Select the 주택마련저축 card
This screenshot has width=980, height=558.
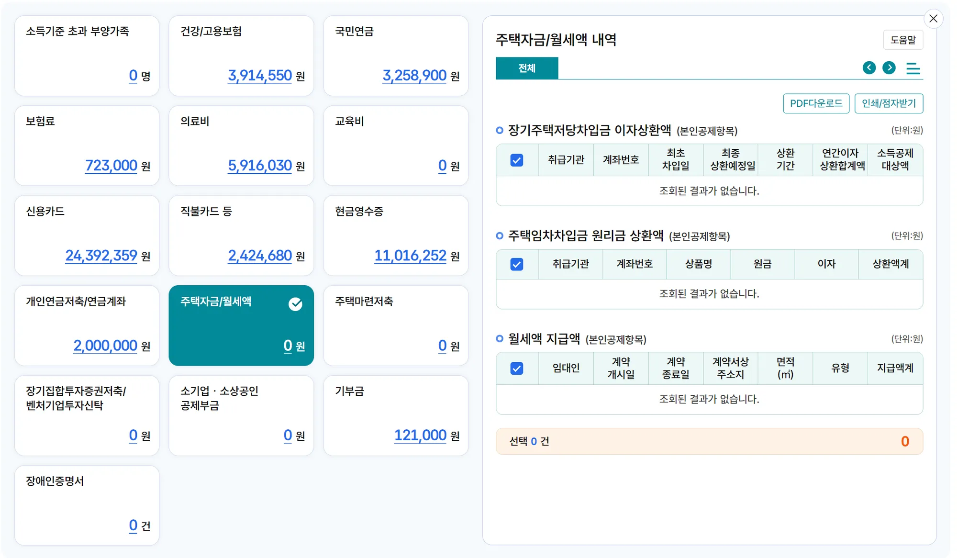396,325
